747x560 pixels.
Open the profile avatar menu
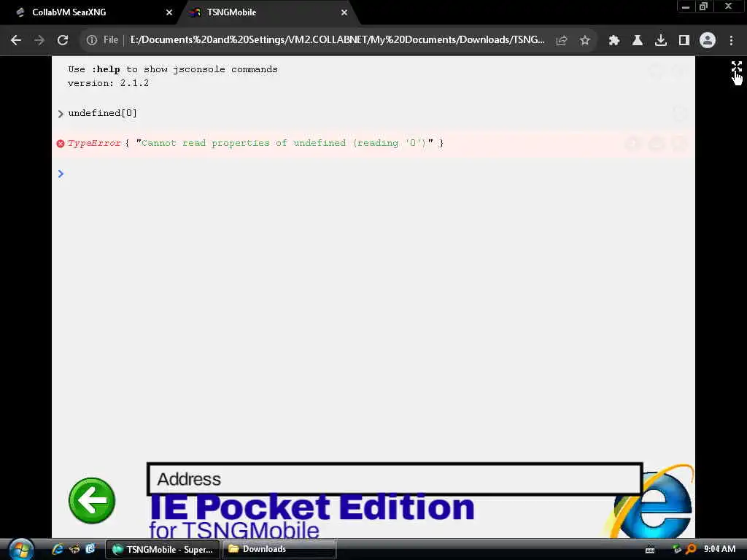(708, 40)
